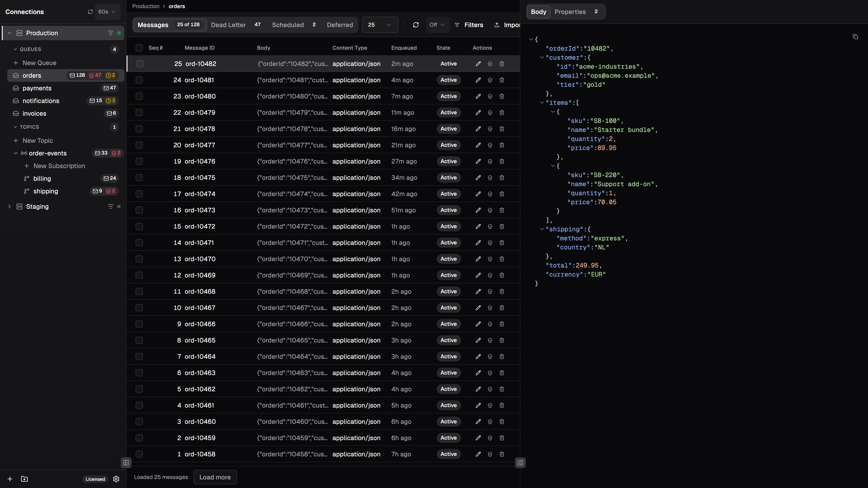The image size is (868, 488).
Task: Click the trash icon for ord-10458
Action: coord(502,454)
